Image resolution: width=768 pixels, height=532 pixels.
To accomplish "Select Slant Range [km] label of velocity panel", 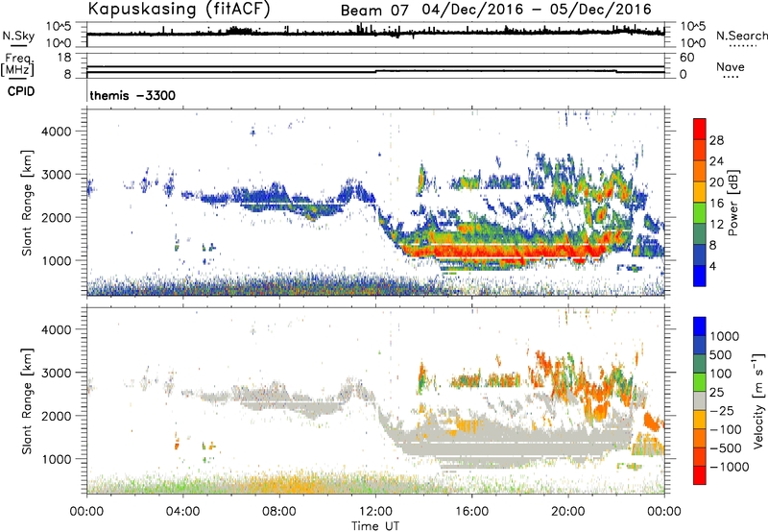I will point(27,400).
